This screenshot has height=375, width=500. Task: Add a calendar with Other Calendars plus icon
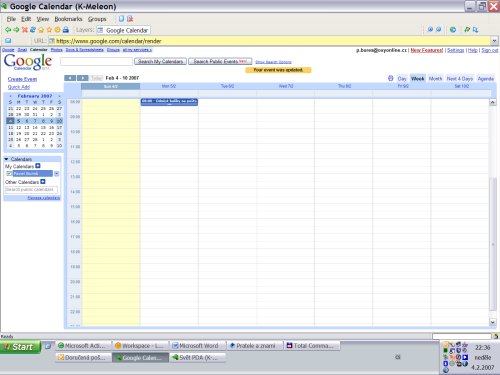point(43,182)
